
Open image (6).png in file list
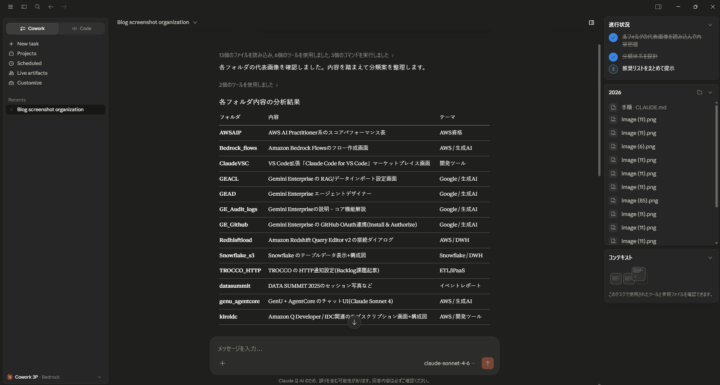tap(638, 147)
